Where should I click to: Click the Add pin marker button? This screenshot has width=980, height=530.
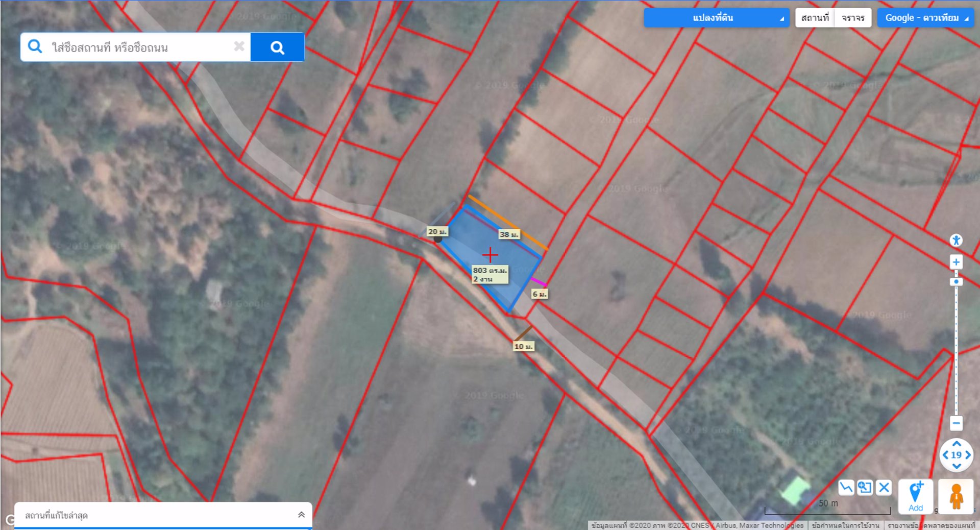(915, 495)
